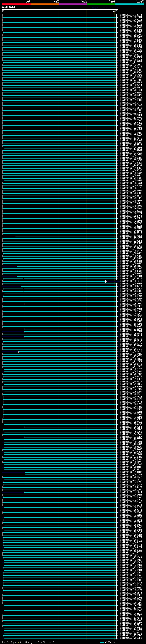Select UniRef100_P55071 label

131,301
